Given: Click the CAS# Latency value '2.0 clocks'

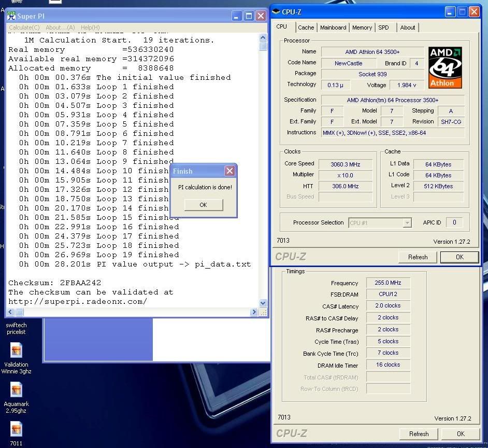Looking at the screenshot, I should (x=388, y=306).
